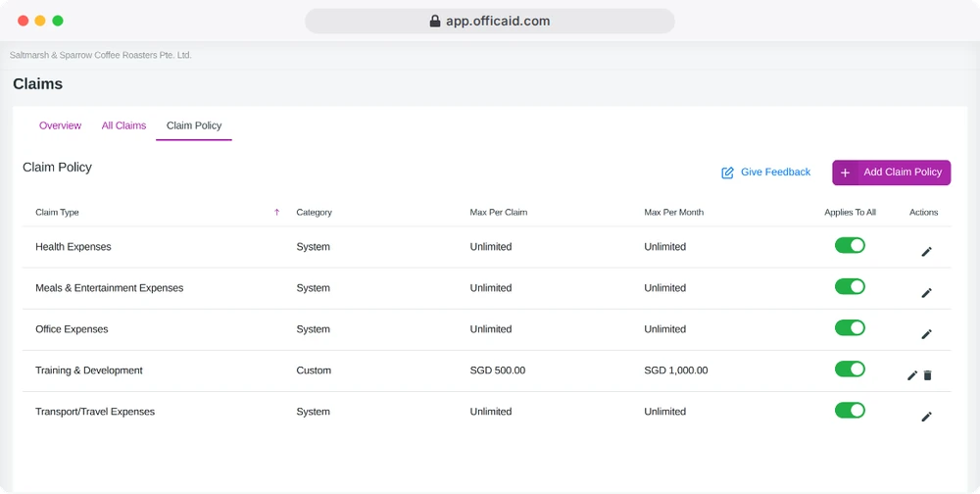Click the Claim Type column header
This screenshot has height=494, width=980.
[57, 212]
